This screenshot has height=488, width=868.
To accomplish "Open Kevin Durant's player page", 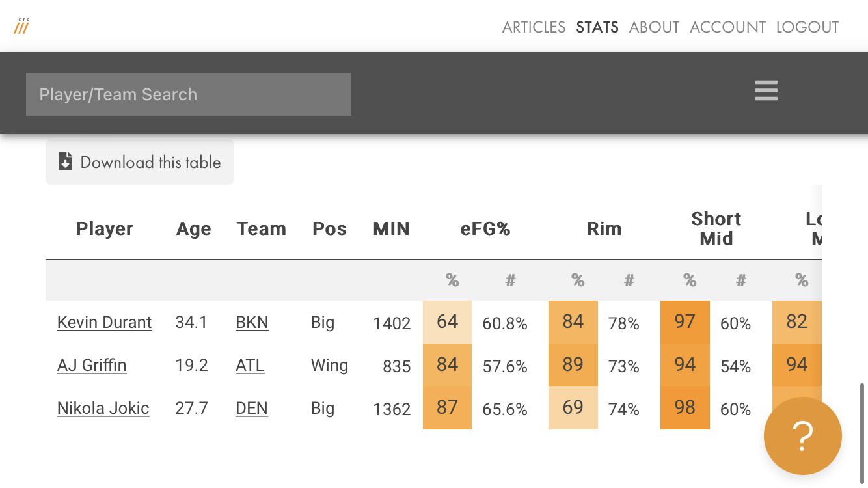I will coord(104,322).
